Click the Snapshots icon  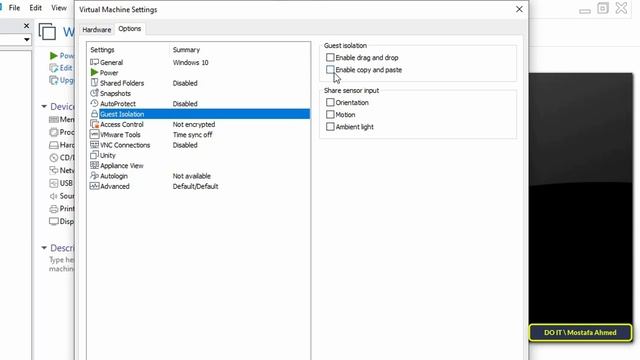[94, 93]
